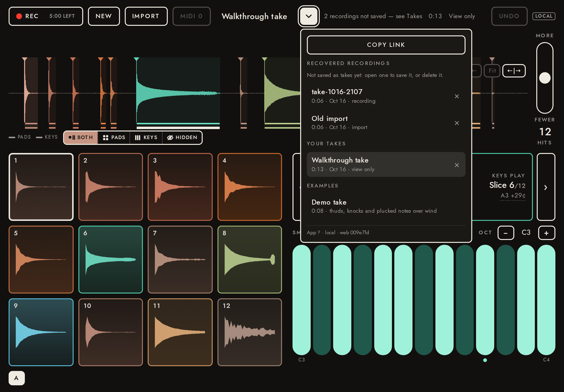Viewport: 564px width, 392px height.
Task: Trigger pad 6 teal waveform
Action: (110, 259)
